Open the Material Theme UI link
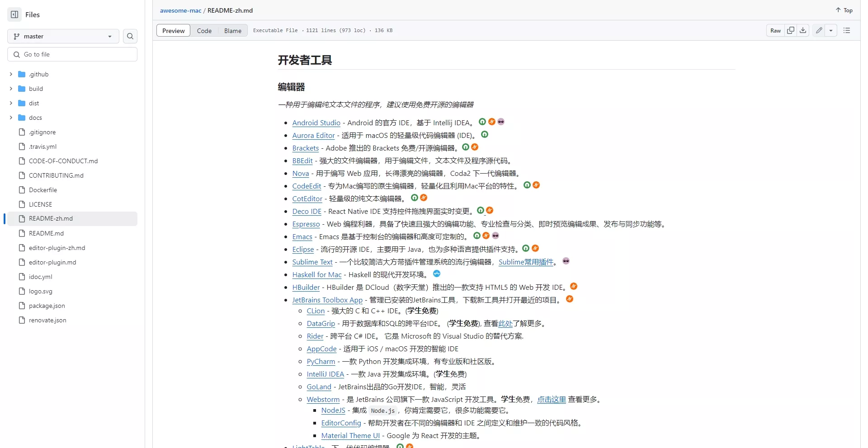Screen dimensions: 868x448 pyautogui.click(x=350, y=435)
